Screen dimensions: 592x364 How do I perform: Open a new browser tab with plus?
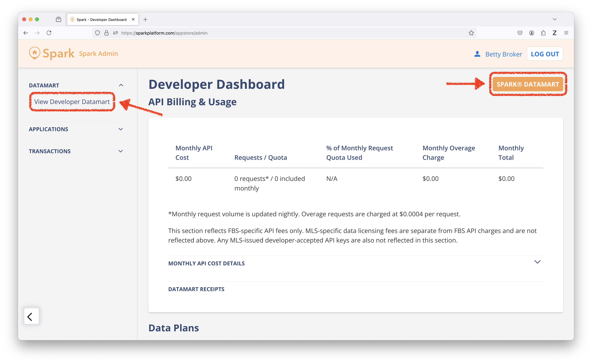[145, 19]
